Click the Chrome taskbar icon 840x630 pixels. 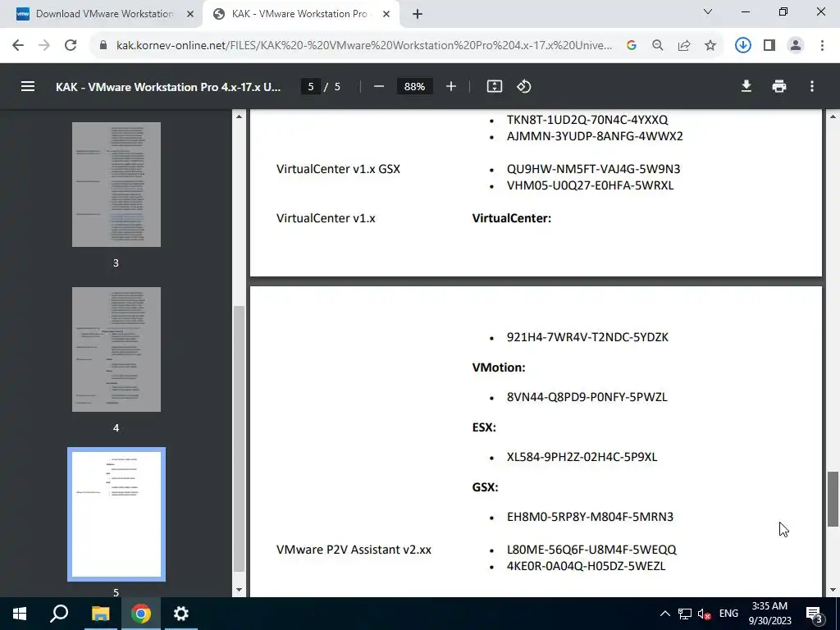140,614
